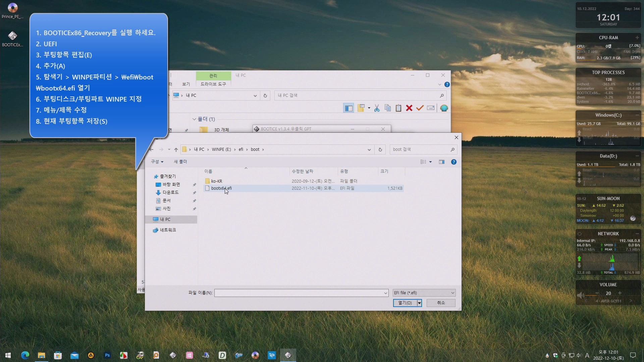
Task: Click the 취소 button
Action: pos(441,303)
